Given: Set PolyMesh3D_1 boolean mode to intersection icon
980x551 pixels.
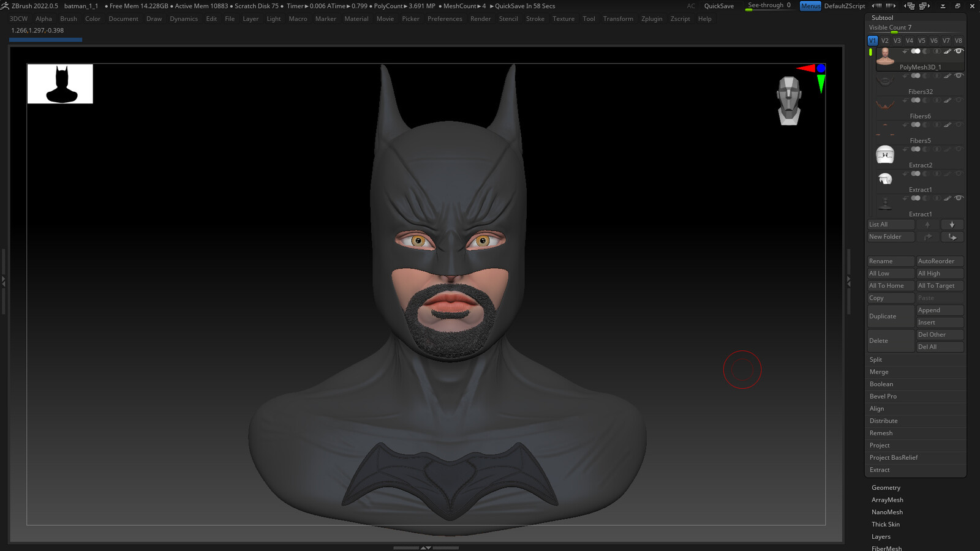Looking at the screenshot, I should [x=936, y=51].
